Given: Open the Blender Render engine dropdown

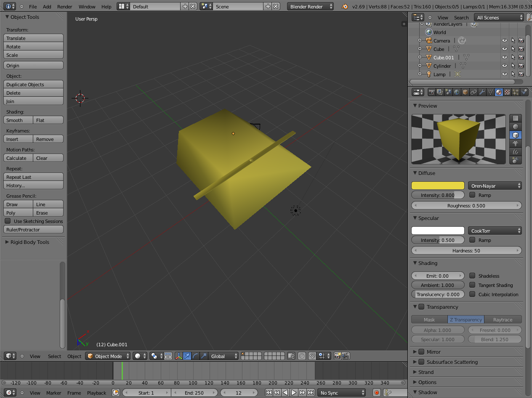Looking at the screenshot, I should 311,6.
